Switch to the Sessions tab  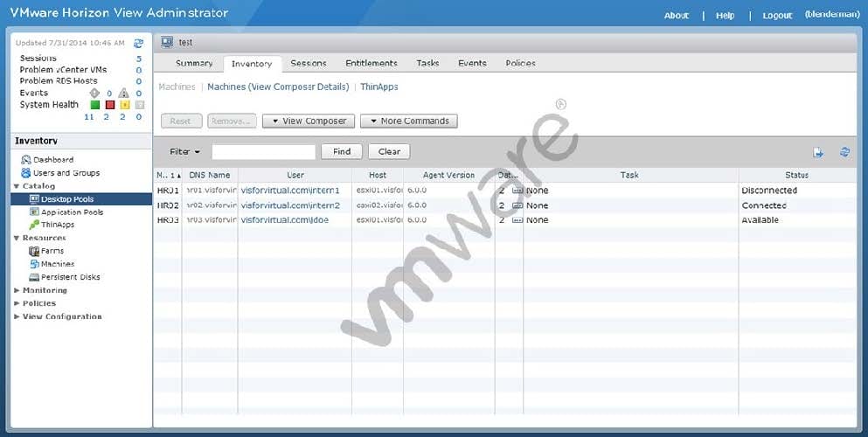309,64
